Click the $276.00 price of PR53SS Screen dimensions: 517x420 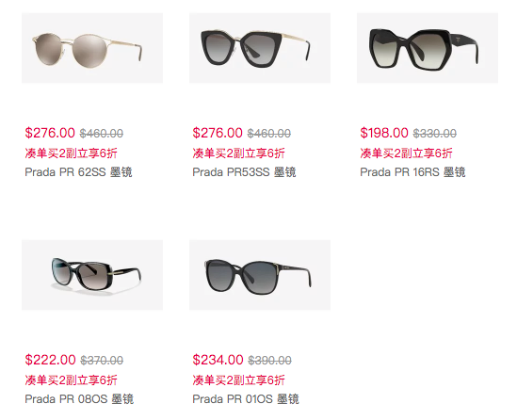(x=218, y=133)
